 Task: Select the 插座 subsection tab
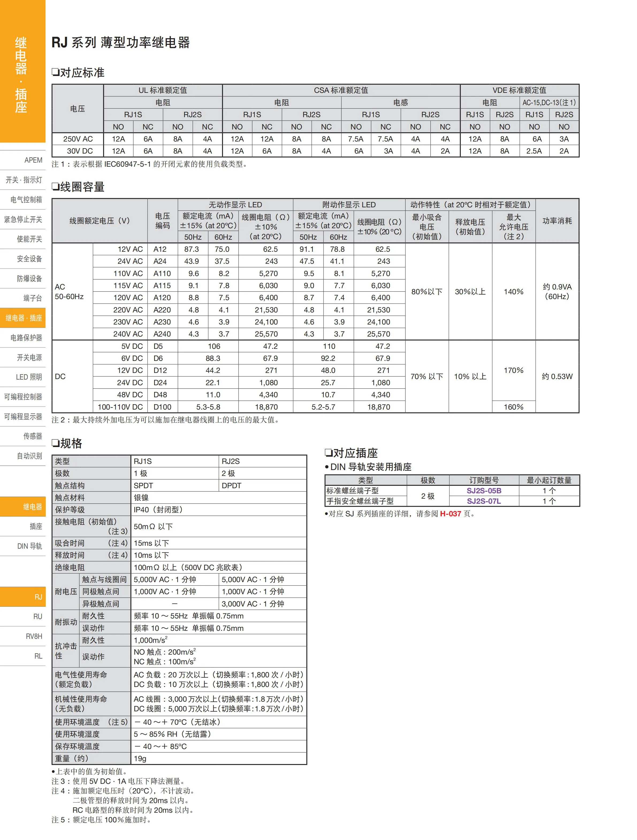36,526
